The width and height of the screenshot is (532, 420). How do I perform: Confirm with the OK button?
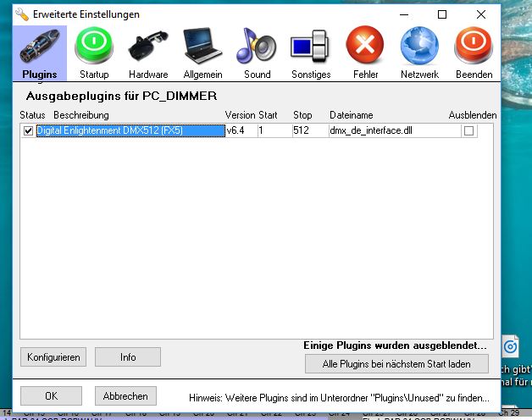(x=51, y=396)
